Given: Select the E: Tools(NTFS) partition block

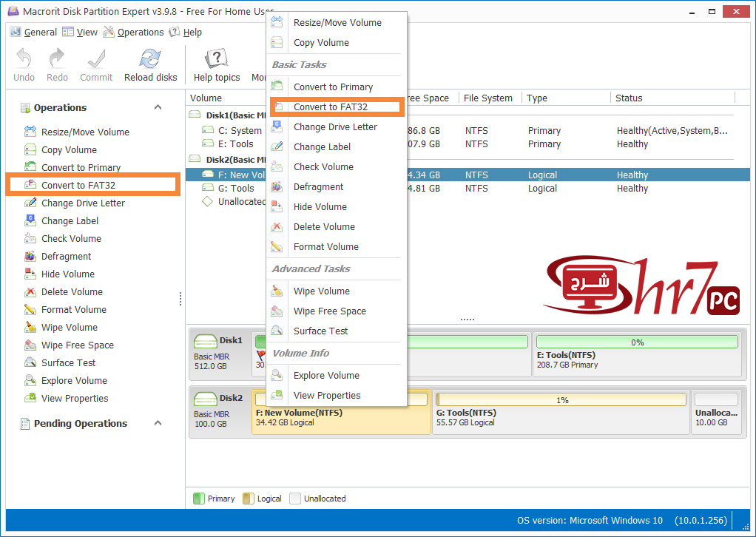Looking at the screenshot, I should coord(637,354).
